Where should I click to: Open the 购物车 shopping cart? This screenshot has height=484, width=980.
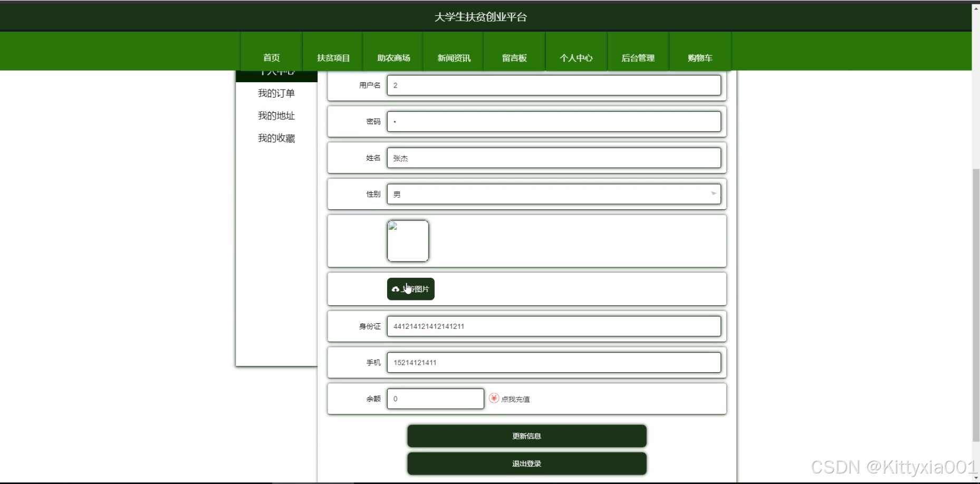[x=699, y=58]
